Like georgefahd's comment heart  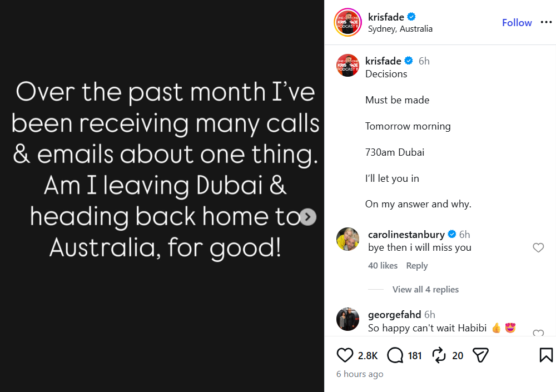[538, 333]
